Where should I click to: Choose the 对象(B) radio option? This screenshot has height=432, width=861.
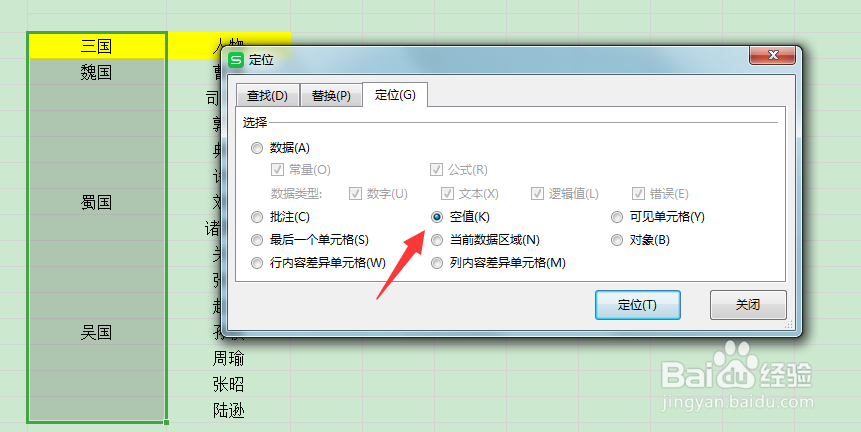617,240
